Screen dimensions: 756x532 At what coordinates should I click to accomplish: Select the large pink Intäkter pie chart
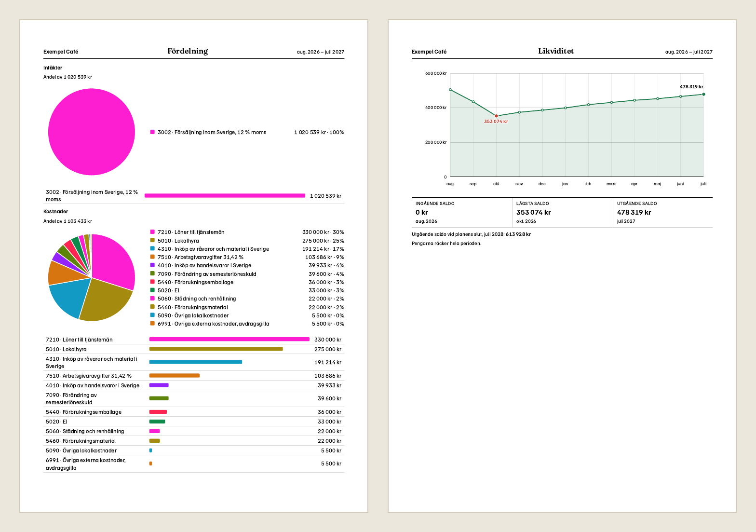point(92,132)
